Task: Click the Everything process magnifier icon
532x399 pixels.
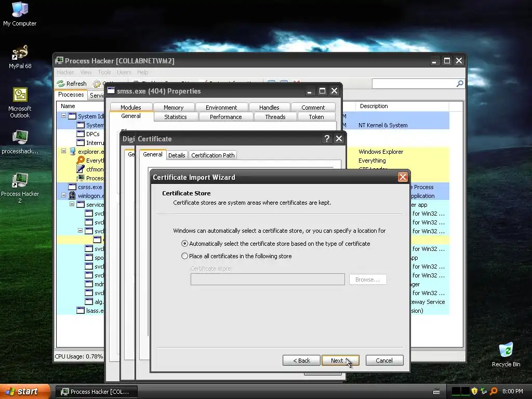Action: [81, 160]
